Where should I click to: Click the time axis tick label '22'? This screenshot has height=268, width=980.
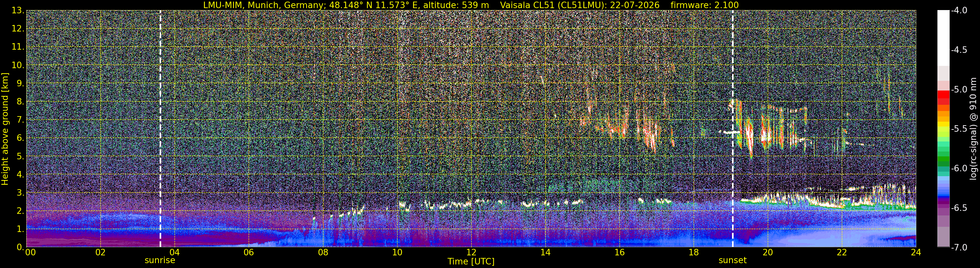842,252
